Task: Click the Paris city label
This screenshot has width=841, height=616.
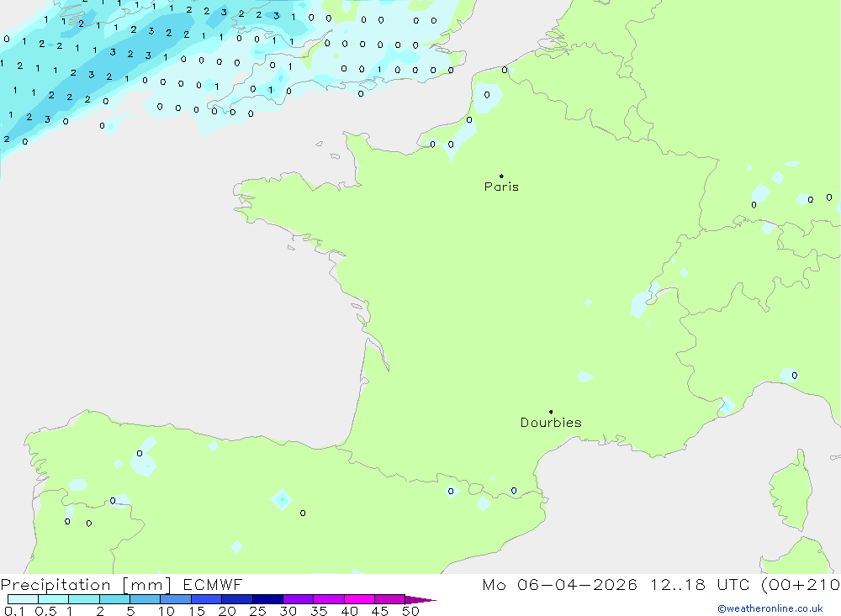Action: (x=501, y=187)
